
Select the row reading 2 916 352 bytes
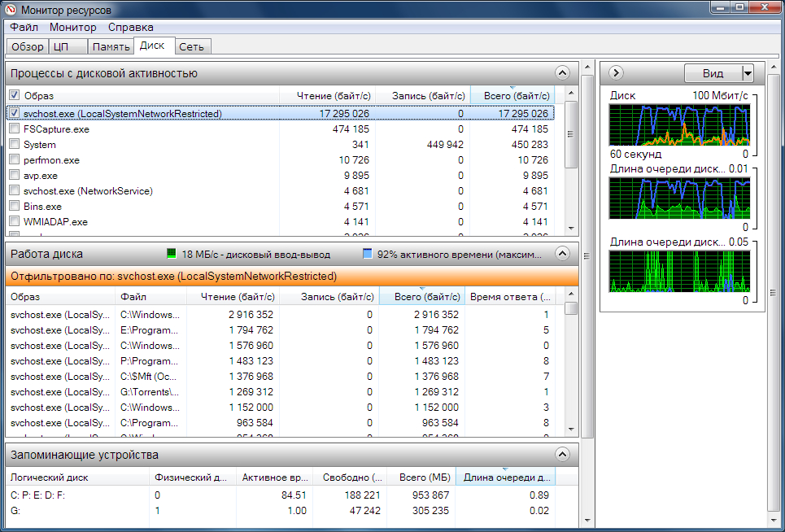pyautogui.click(x=281, y=315)
